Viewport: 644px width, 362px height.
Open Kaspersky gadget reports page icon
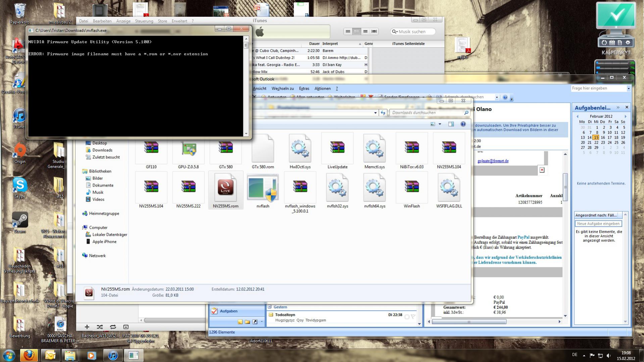point(620,43)
